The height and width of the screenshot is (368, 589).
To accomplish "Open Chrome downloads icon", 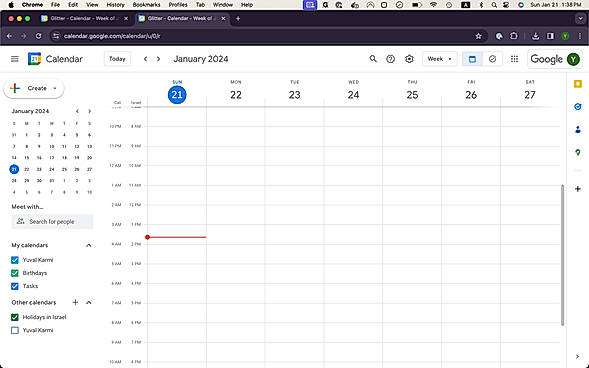I will tap(535, 36).
